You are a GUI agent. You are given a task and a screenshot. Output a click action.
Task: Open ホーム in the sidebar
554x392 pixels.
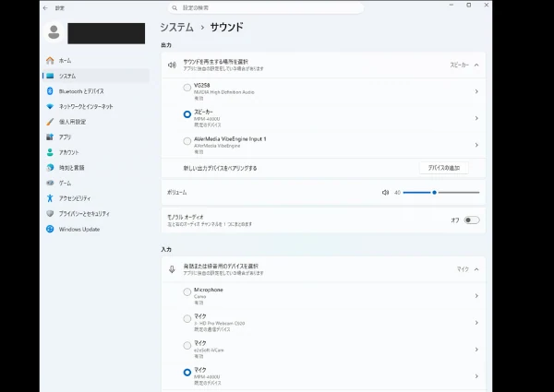[96, 61]
